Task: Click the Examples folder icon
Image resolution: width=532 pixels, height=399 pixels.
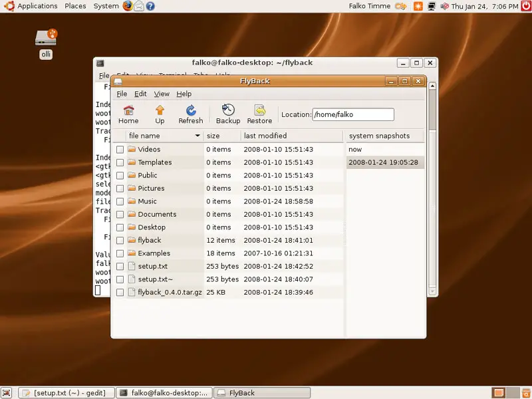Action: (132, 253)
